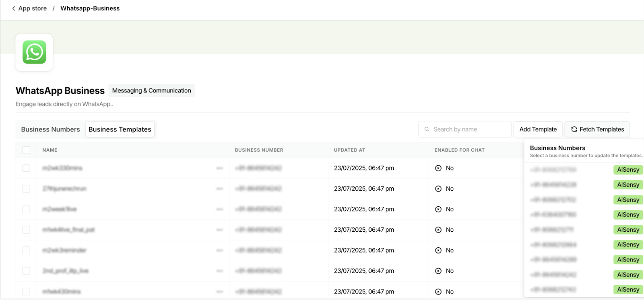Check the box for template m2wk330mins

click(x=26, y=168)
